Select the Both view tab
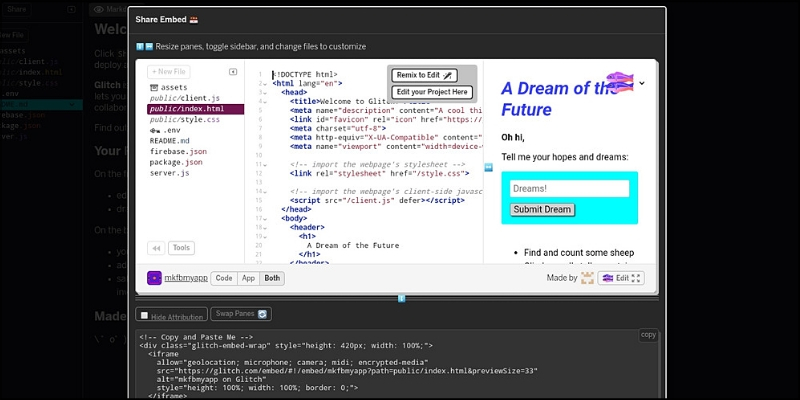 [x=272, y=278]
